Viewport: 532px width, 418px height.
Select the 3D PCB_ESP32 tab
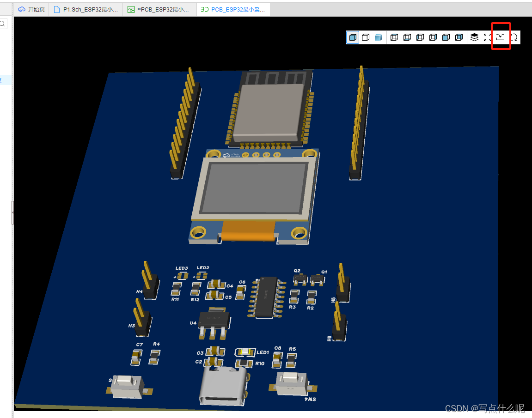233,10
